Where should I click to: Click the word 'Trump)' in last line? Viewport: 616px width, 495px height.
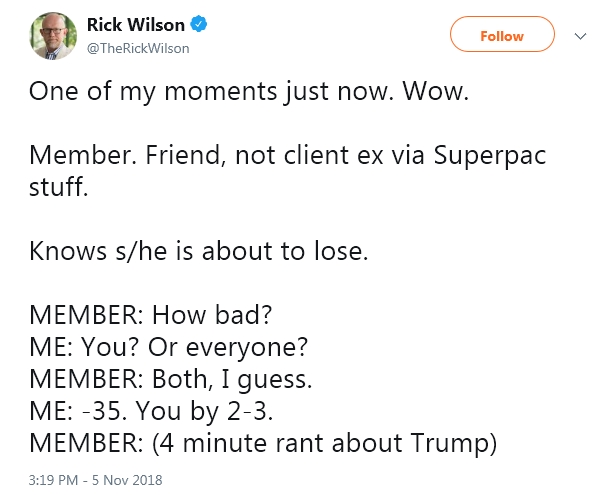[454, 444]
